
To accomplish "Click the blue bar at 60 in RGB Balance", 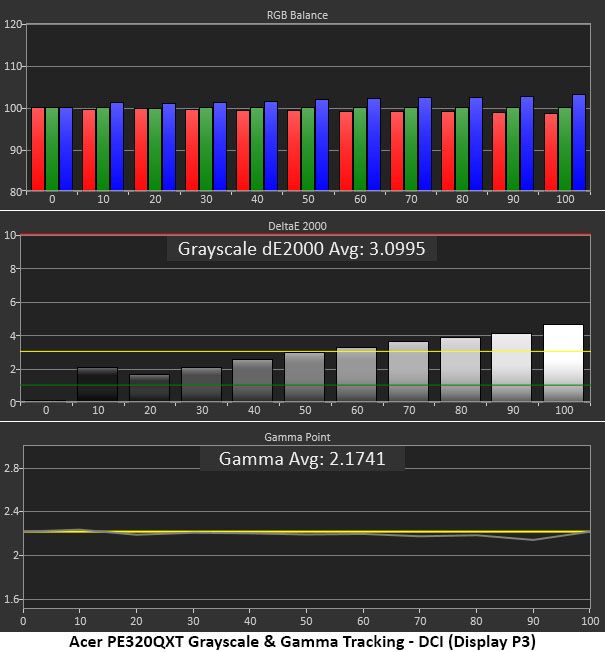I will [374, 145].
